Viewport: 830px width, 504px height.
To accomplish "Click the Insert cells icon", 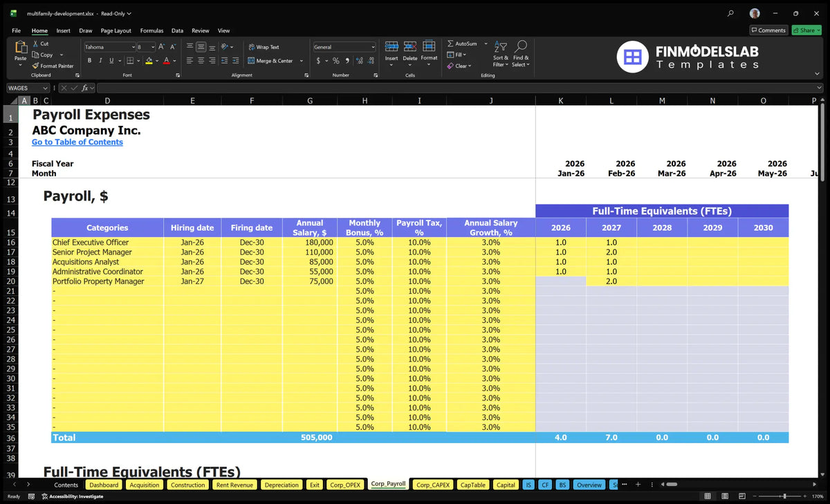I will point(391,46).
